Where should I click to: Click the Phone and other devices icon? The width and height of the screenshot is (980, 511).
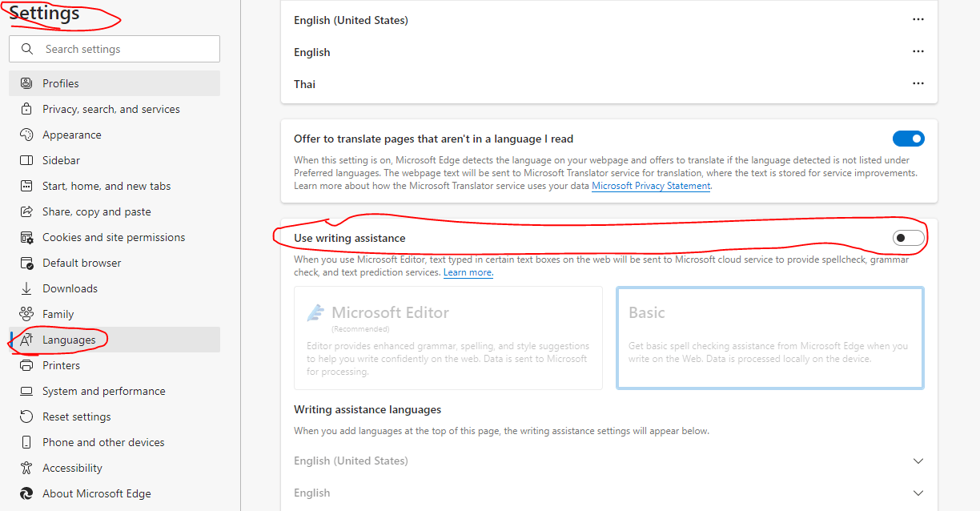pos(26,442)
